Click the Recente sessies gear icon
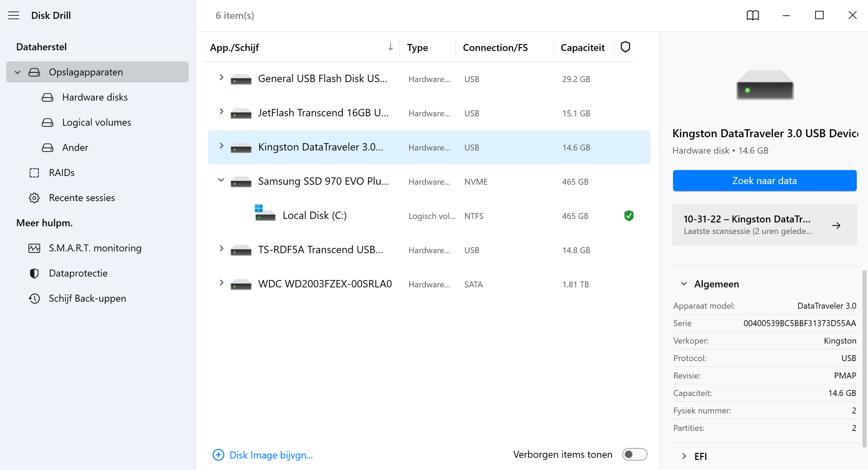 [x=34, y=198]
